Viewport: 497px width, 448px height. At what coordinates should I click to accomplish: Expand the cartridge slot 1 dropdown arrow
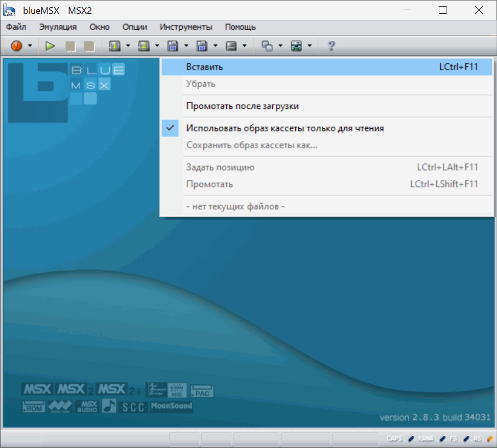pos(128,46)
